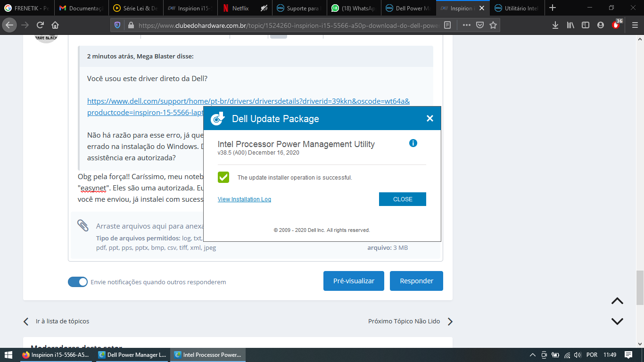Switch to Suporte para tab
The width and height of the screenshot is (644, 362).
click(299, 8)
